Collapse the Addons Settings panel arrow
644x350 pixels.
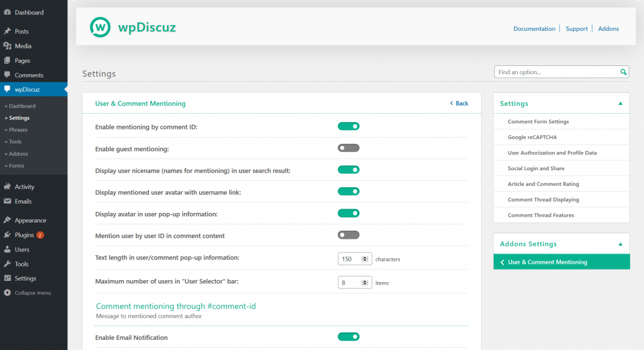[620, 244]
